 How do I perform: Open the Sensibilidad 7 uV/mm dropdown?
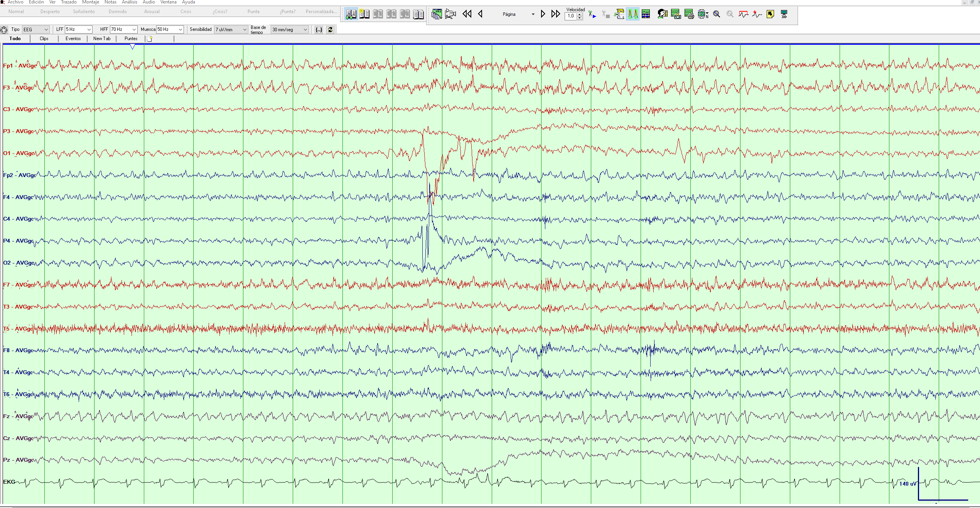coord(231,29)
